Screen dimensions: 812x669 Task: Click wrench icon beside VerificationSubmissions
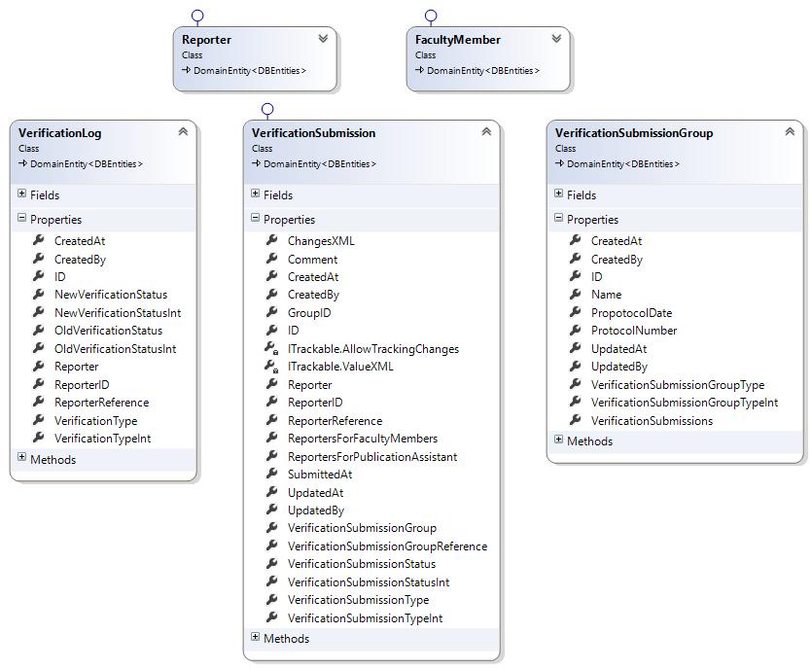point(576,420)
